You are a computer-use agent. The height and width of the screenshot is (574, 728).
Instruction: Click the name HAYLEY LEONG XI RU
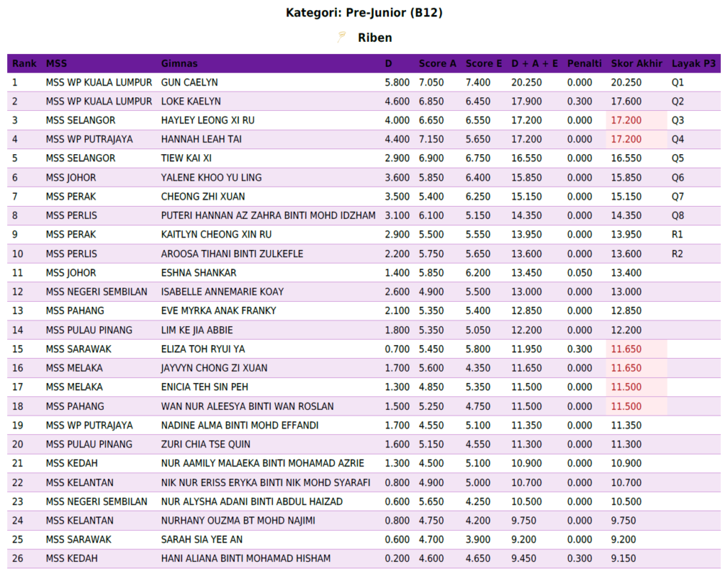click(208, 121)
